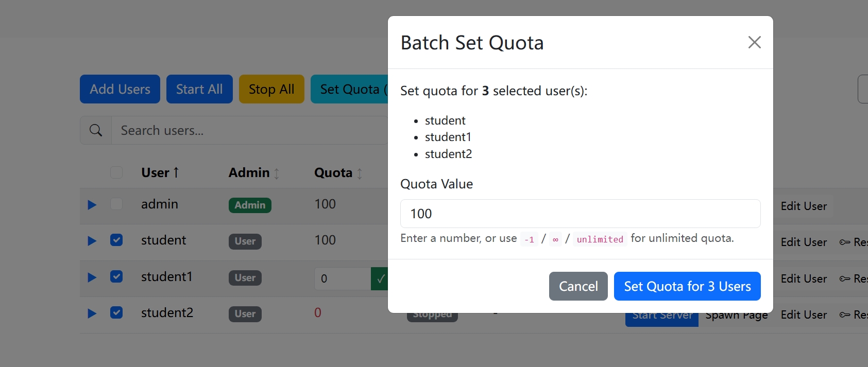Click the '-1' code hint
Screen dimensions: 868x367
[x=529, y=239]
